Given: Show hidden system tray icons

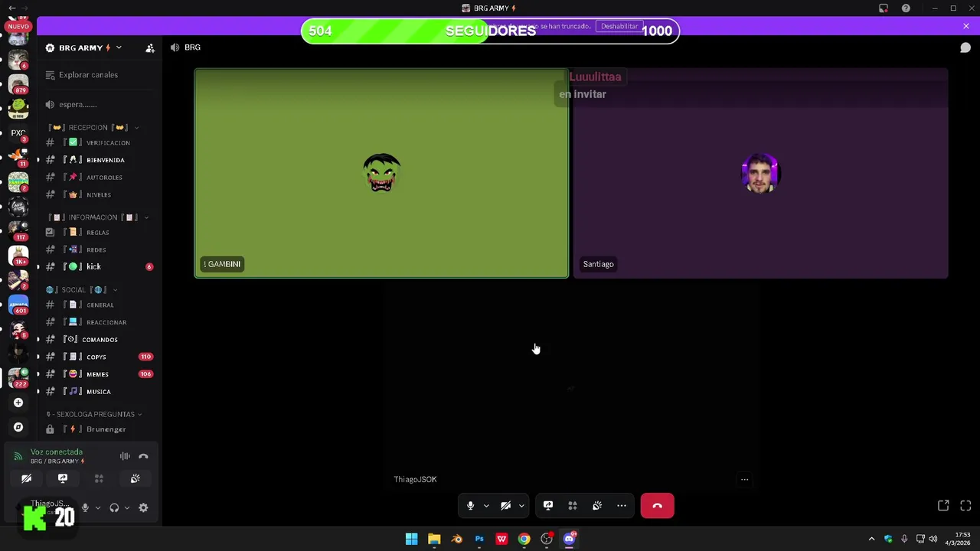Looking at the screenshot, I should tap(871, 539).
